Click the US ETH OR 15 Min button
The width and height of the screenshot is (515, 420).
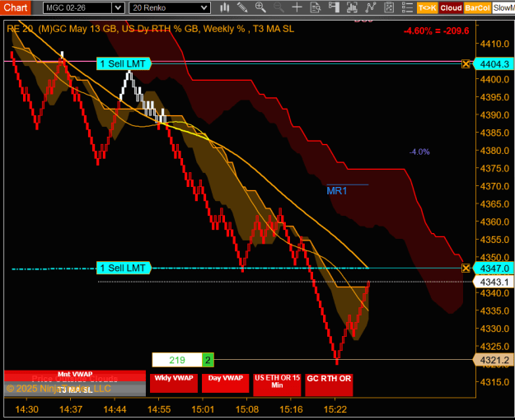(x=277, y=385)
